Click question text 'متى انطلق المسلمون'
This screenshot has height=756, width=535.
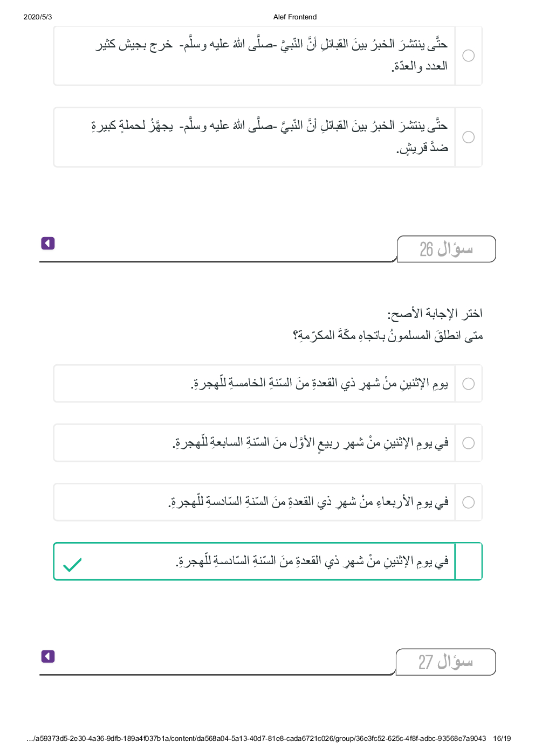tap(387, 336)
